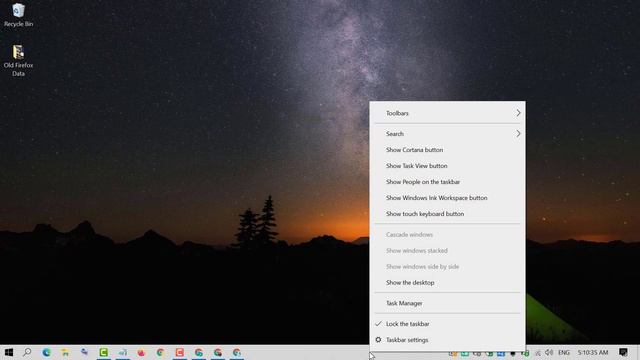Screen dimensions: 640x360
Task: Toggle Show Windows Ink Workspace button
Action: pyautogui.click(x=447, y=198)
